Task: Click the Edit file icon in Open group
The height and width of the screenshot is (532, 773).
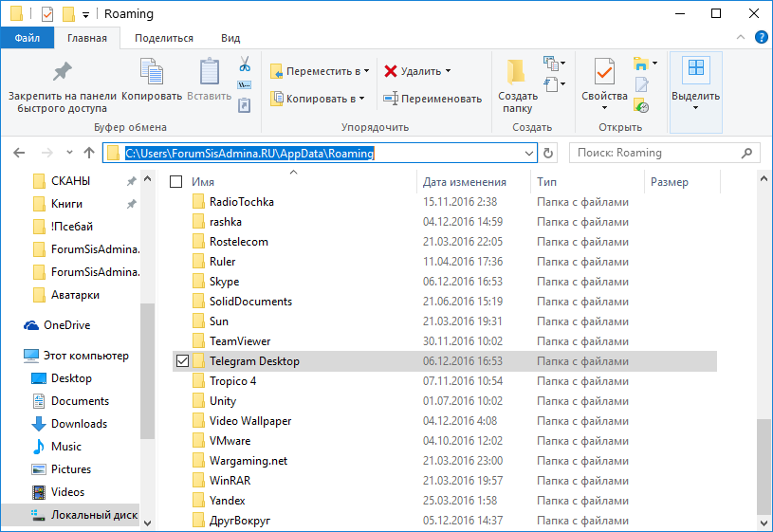Action: pyautogui.click(x=641, y=84)
